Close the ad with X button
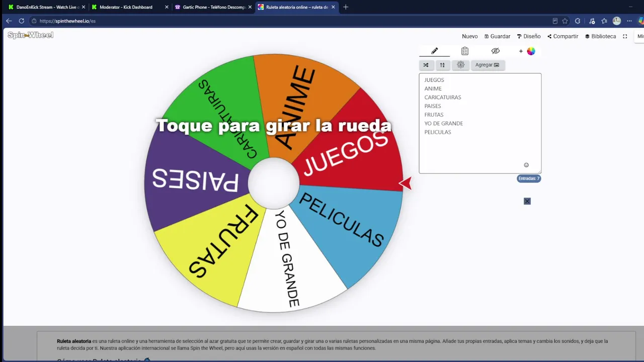Screen dimensions: 644x362 click(527, 201)
